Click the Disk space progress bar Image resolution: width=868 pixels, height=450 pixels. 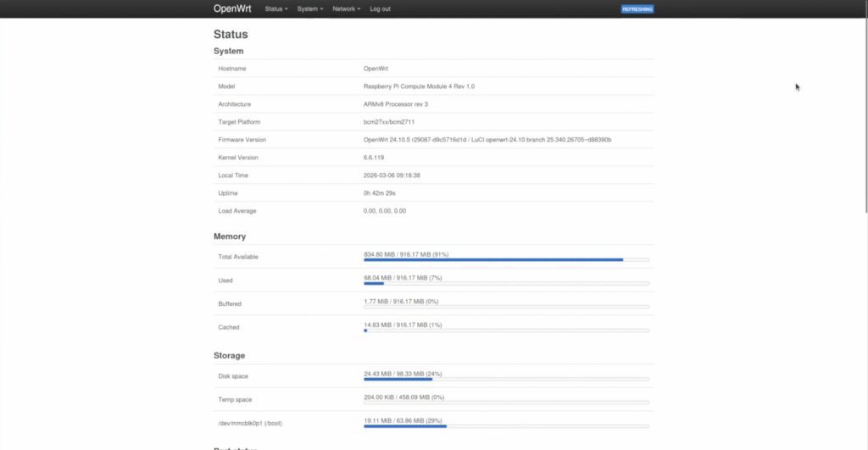coord(506,379)
